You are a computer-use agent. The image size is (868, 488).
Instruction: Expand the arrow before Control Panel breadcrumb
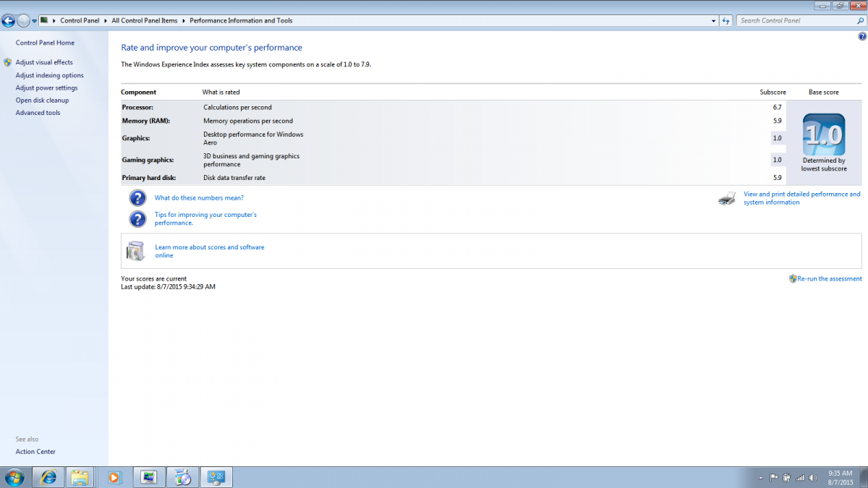(x=55, y=21)
